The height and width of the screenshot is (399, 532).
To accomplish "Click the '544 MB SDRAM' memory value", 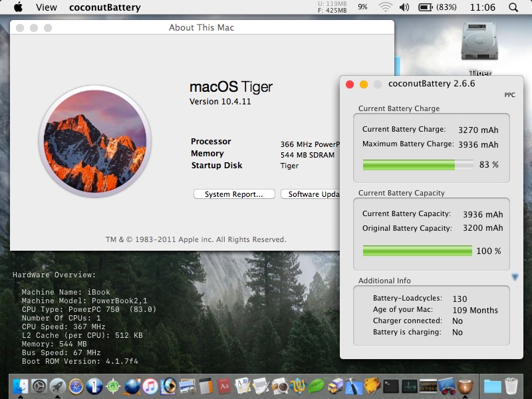I will (307, 155).
